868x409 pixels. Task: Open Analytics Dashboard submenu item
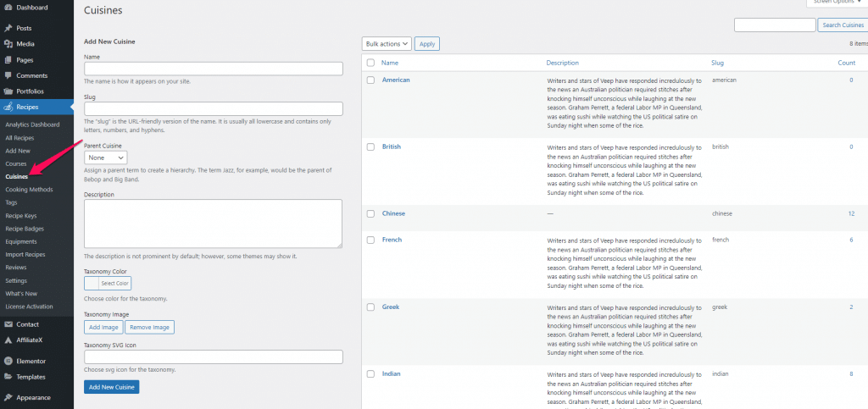tap(32, 125)
